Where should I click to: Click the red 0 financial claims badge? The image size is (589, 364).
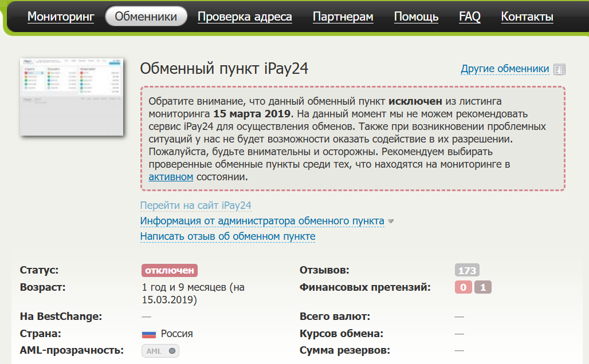pos(463,287)
